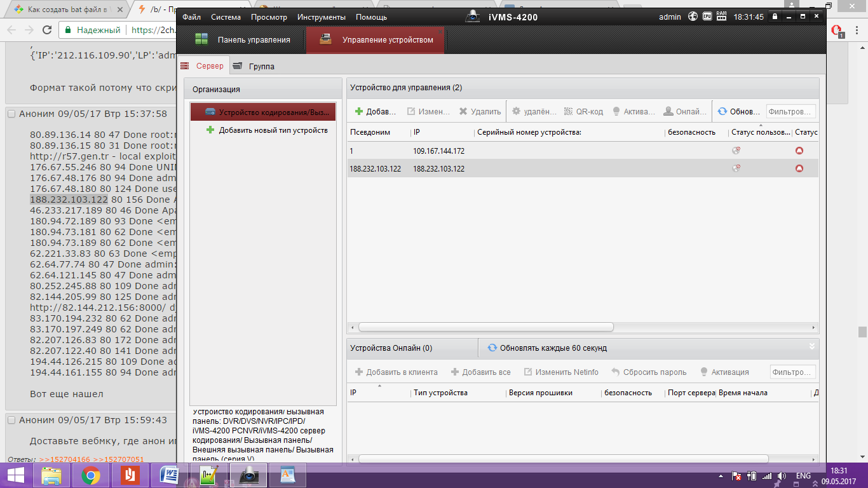Click the volume icon in the system tray
Image resolution: width=868 pixels, height=488 pixels.
pyautogui.click(x=782, y=476)
